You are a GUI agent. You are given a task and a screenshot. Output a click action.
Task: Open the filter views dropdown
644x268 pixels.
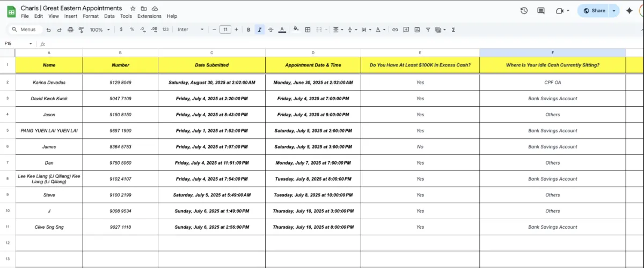[x=441, y=29]
